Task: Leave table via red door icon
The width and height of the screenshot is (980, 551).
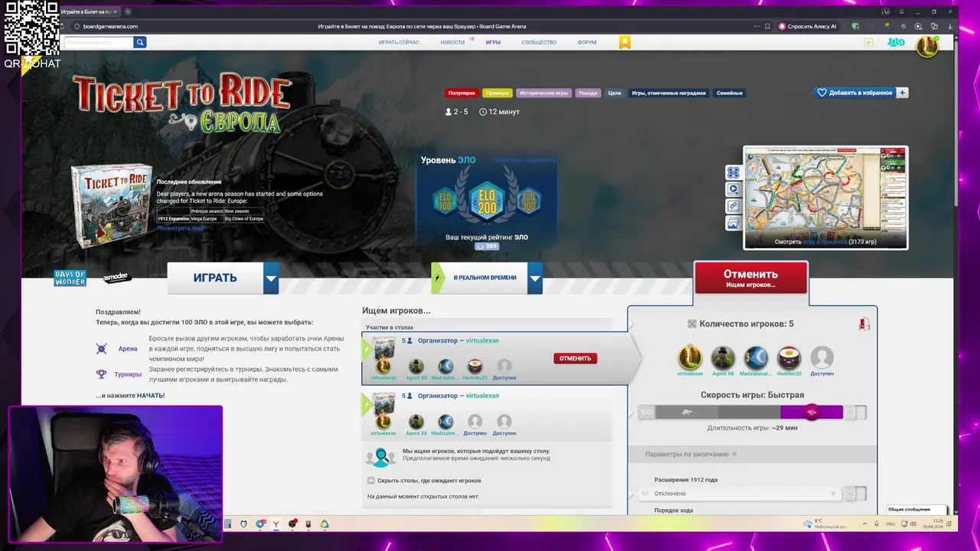Action: (864, 324)
